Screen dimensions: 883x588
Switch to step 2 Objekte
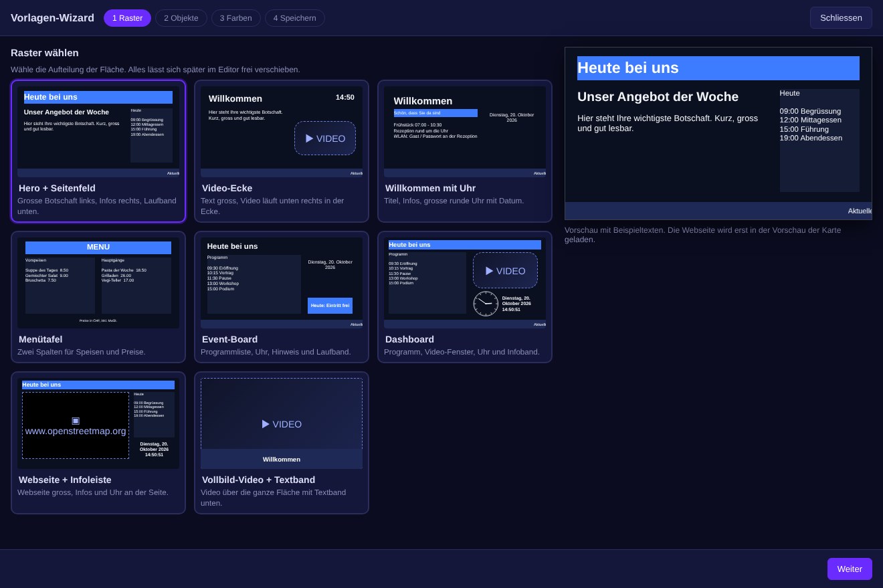181,18
